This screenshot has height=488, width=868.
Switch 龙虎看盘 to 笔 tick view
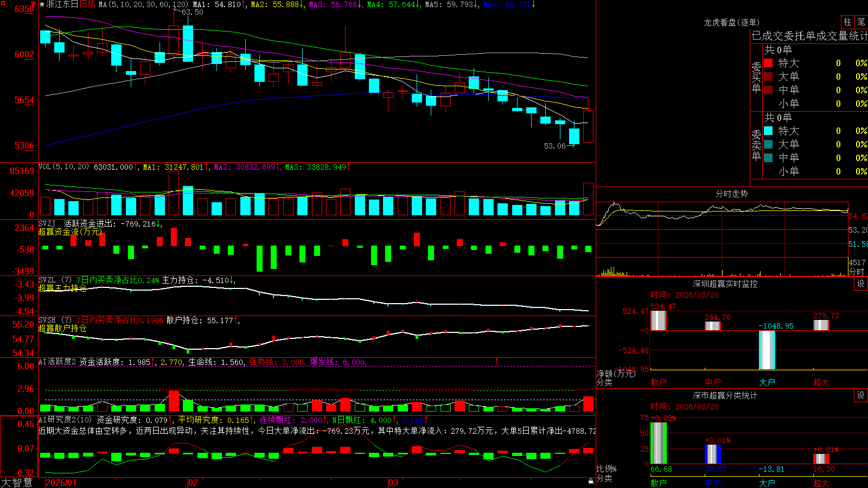(861, 22)
